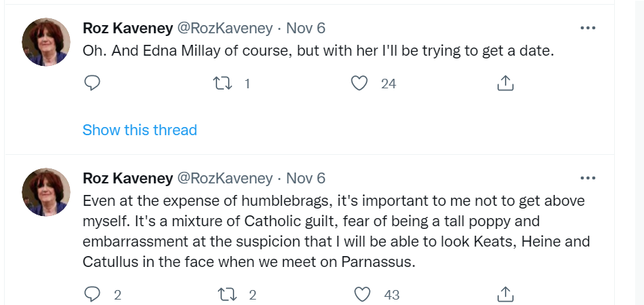Viewport: 644px width, 305px height.
Task: Open @RozKaveney handle on first tweet
Action: (225, 28)
